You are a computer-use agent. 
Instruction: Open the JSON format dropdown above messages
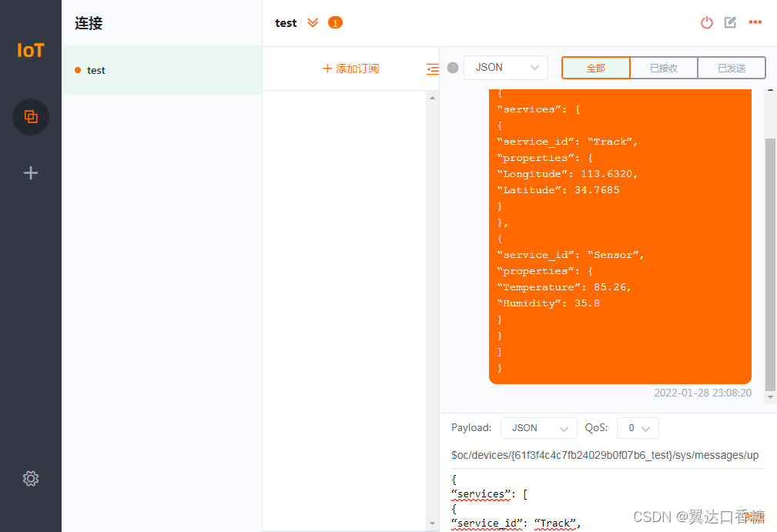coord(506,68)
